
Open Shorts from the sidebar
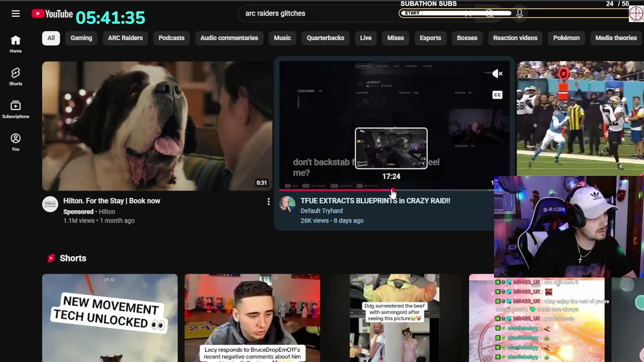[16, 77]
